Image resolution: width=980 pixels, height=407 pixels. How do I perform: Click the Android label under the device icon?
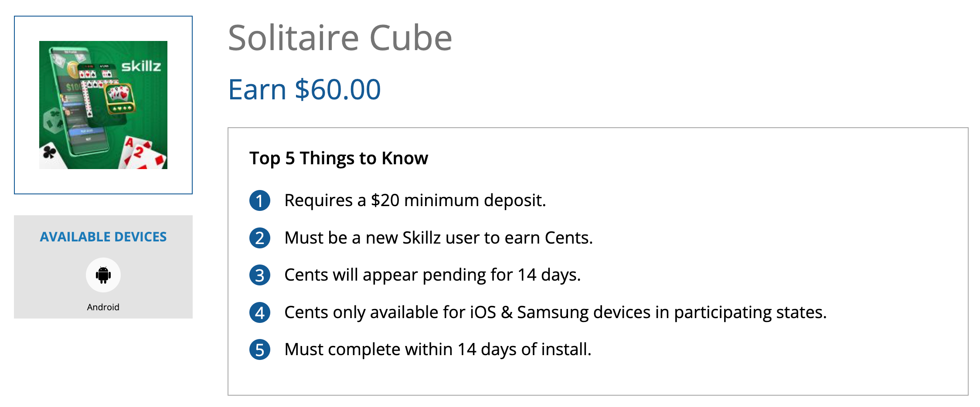coord(103,307)
